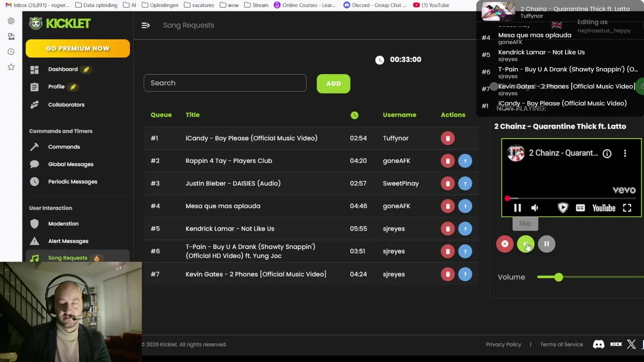Enter fullscreen in the YouTube player
644x362 pixels.
point(627,208)
